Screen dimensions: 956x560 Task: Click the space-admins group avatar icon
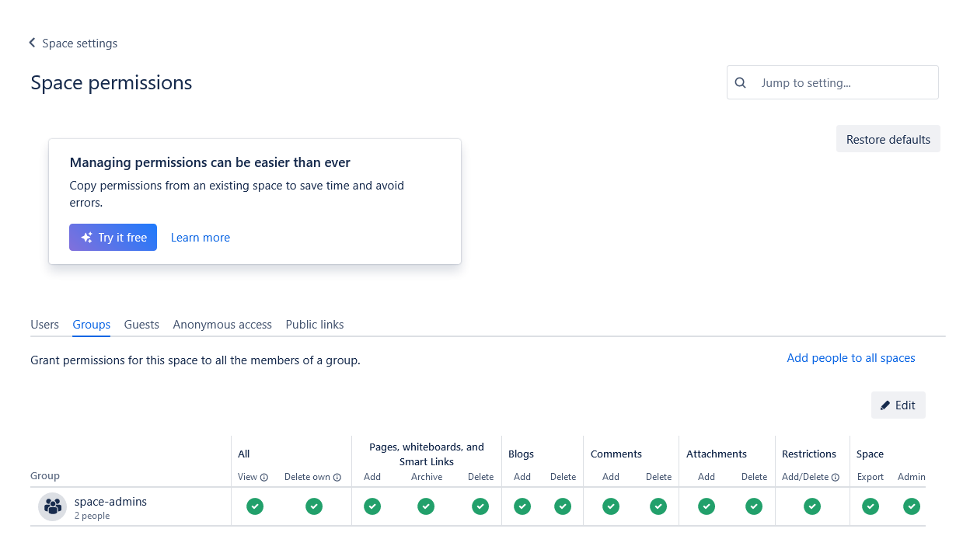pos(52,507)
